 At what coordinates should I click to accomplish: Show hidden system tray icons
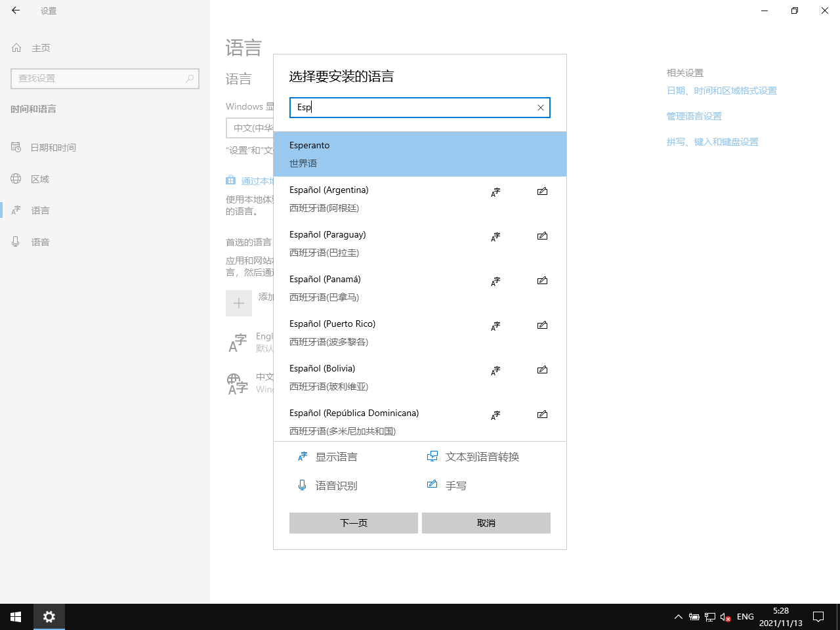678,617
